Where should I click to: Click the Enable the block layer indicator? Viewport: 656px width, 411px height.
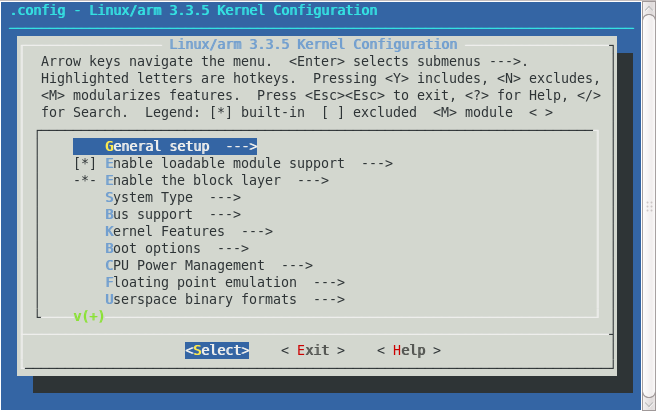pyautogui.click(x=85, y=180)
